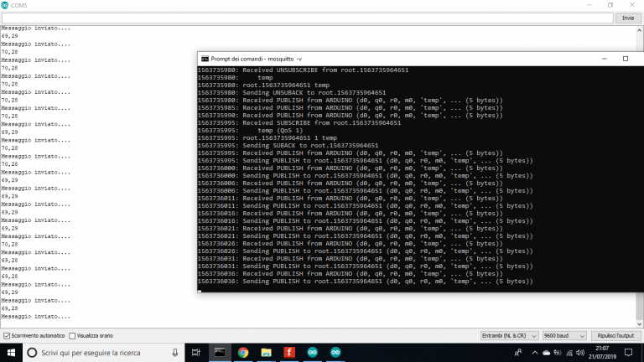This screenshot has height=362, width=644.
Task: Enable the Visualizza orario checkbox
Action: click(72, 335)
